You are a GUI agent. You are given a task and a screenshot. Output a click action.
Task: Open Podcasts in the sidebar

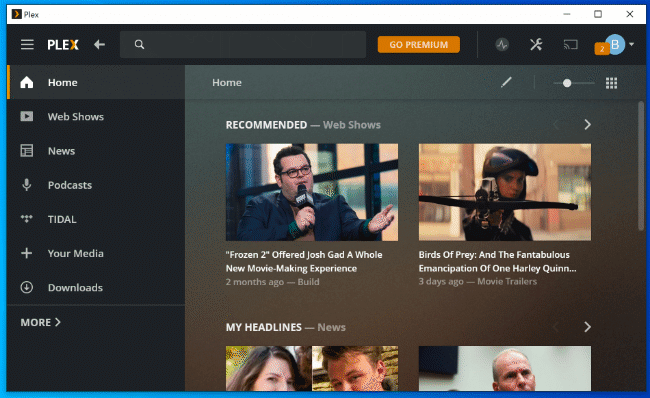[x=96, y=185]
